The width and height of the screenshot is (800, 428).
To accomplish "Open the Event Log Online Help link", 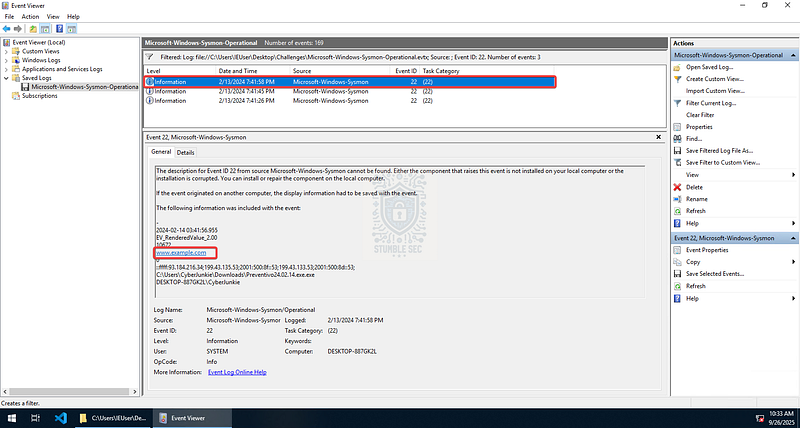I will coord(237,372).
